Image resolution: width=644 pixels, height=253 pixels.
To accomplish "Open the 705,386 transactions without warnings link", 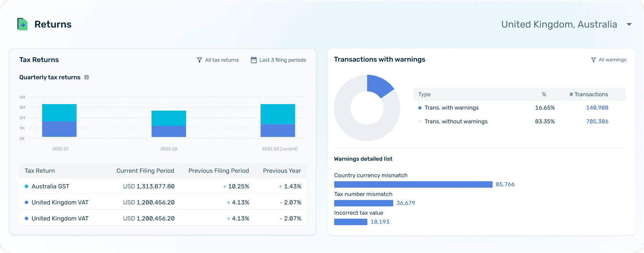I will [597, 122].
